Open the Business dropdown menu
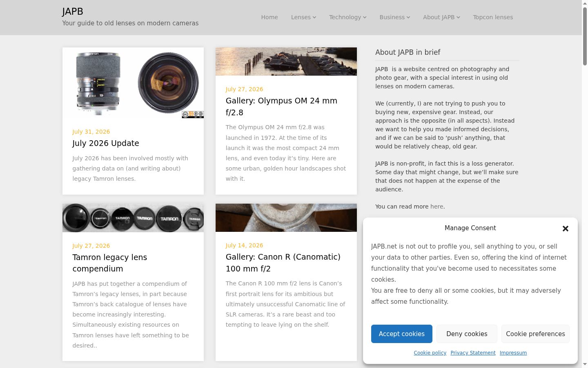588x368 pixels. click(x=395, y=17)
